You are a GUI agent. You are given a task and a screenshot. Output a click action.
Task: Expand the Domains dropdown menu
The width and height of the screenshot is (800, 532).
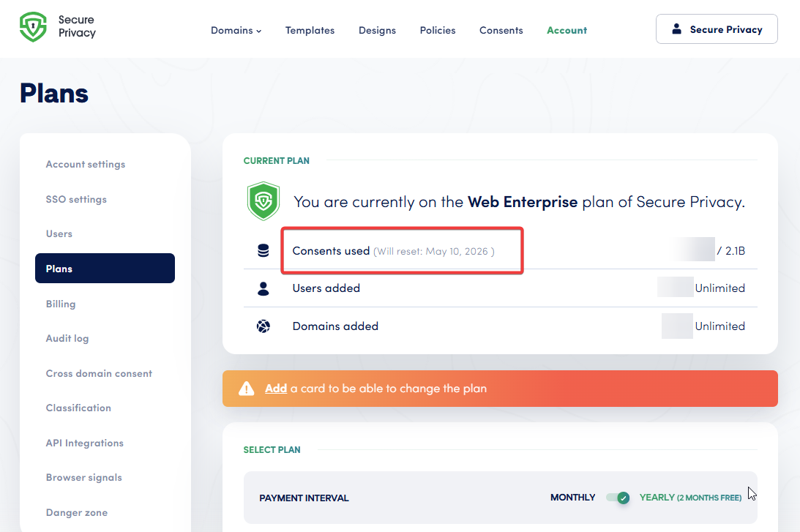(236, 31)
